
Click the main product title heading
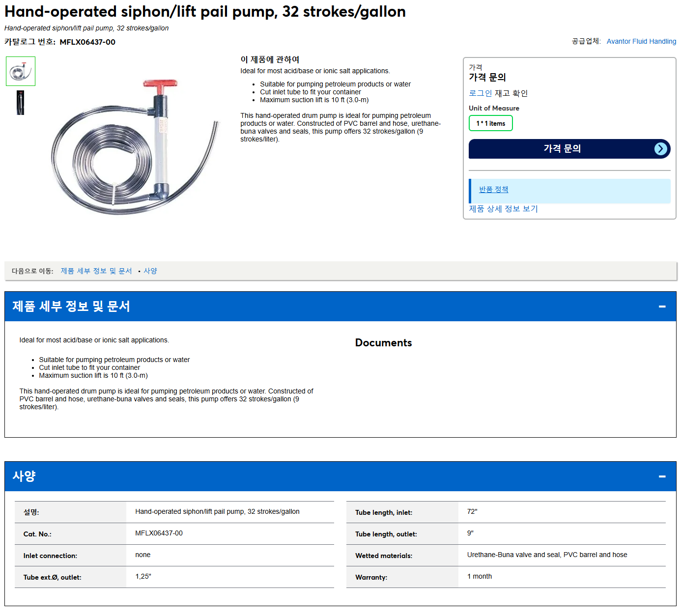coord(205,11)
